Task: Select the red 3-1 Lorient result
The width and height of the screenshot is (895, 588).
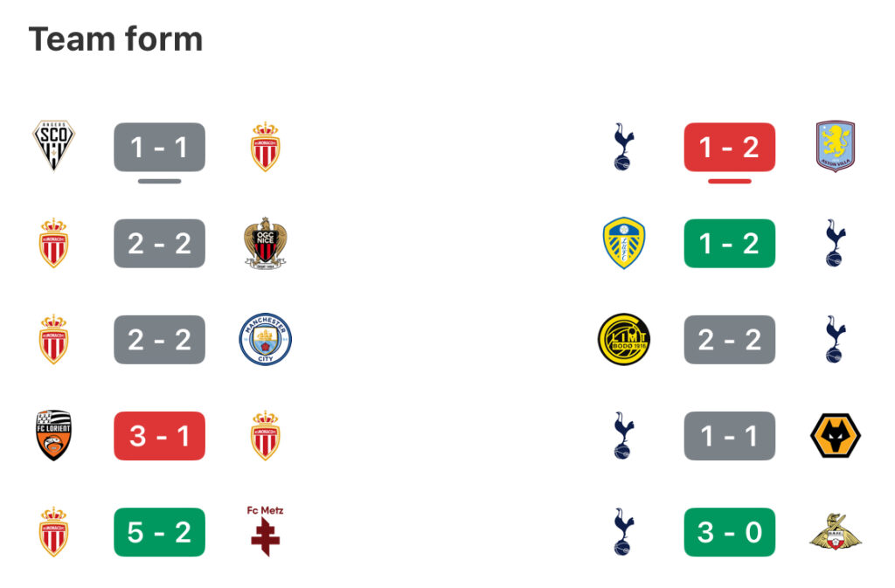Action: pos(159,435)
